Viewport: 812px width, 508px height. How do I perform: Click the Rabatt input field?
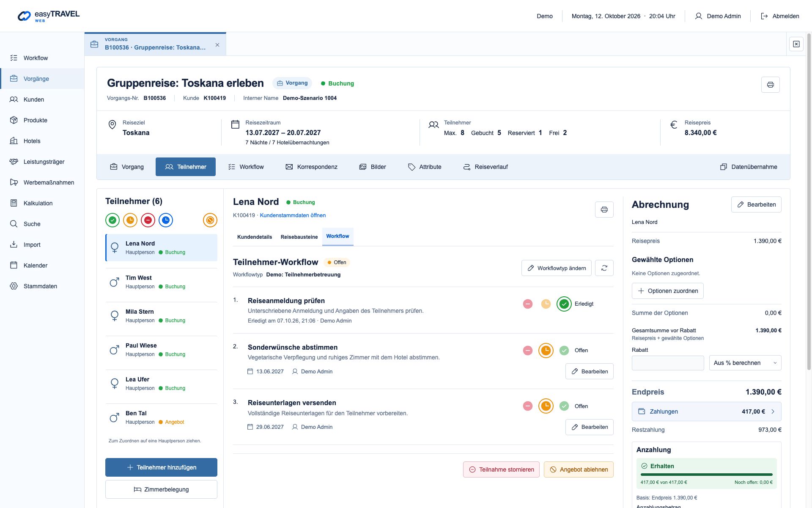[668, 363]
